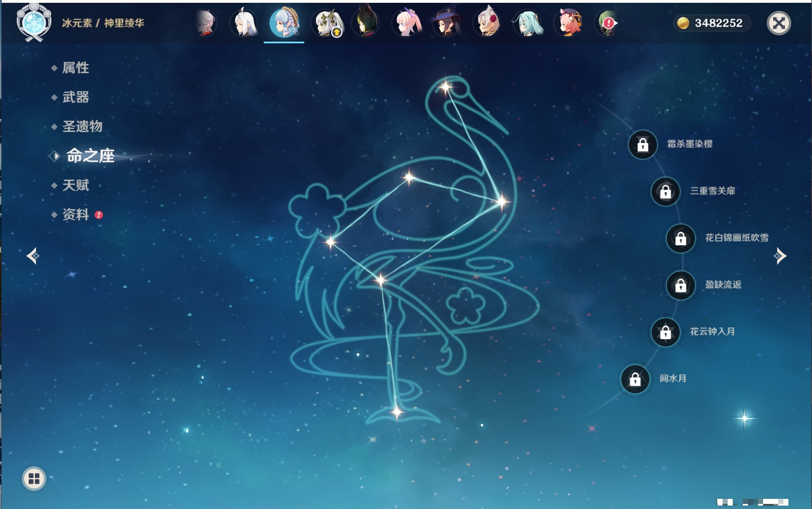
Task: Open the four-square grid button
Action: [34, 479]
